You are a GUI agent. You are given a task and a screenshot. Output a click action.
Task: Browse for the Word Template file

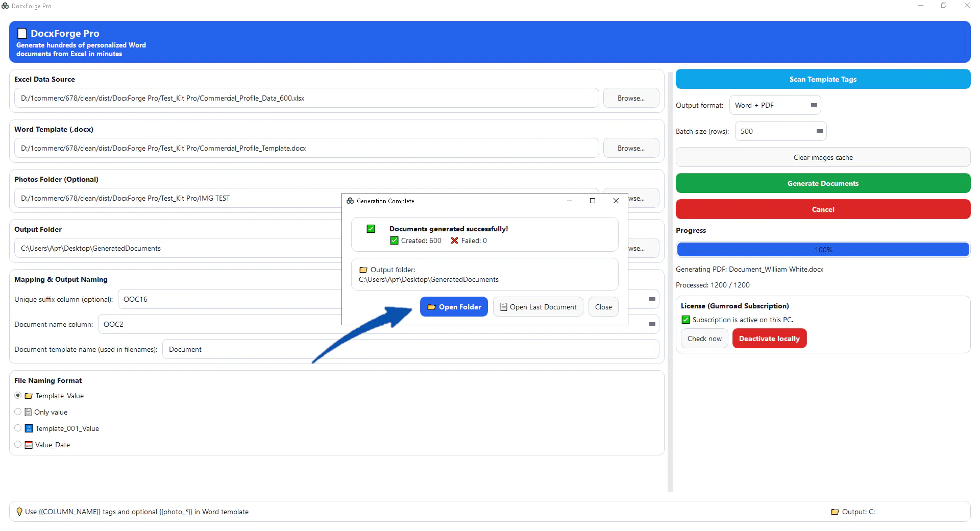[x=631, y=148]
